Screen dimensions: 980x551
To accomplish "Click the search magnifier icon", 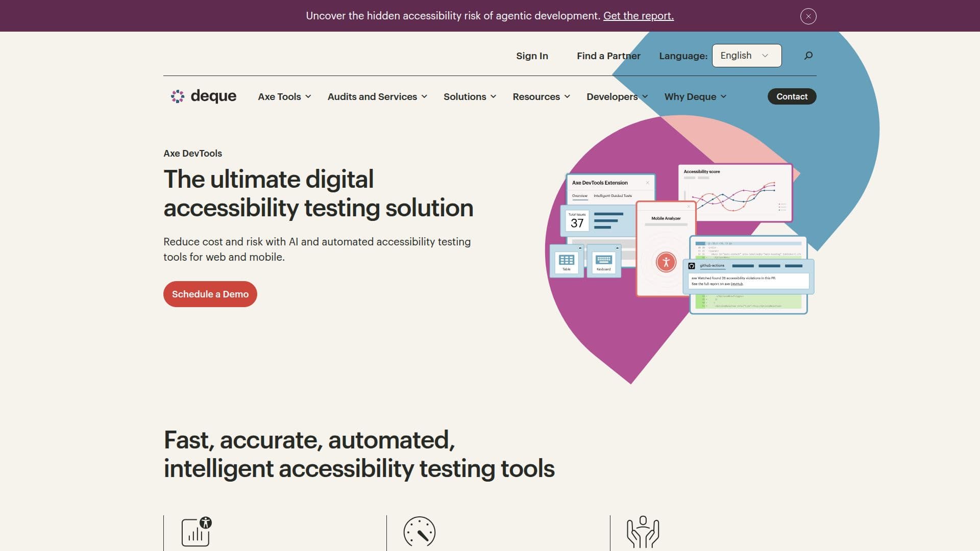I will pos(808,56).
